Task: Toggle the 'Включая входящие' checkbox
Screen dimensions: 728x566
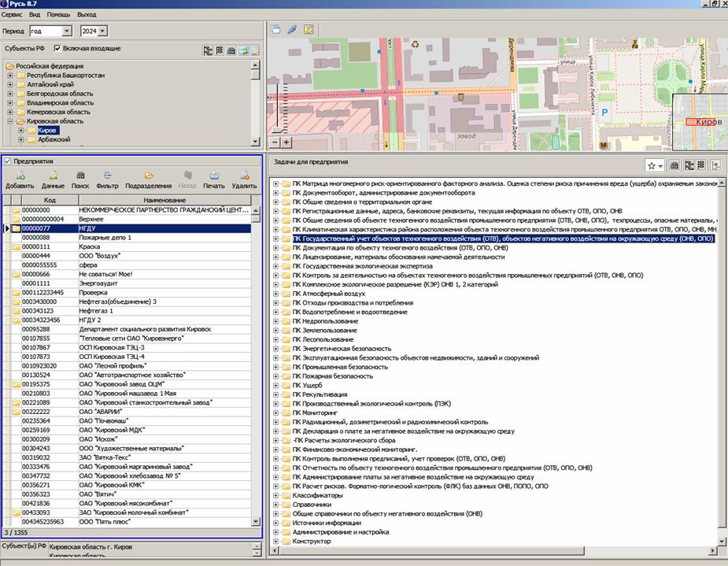Action: click(x=57, y=49)
